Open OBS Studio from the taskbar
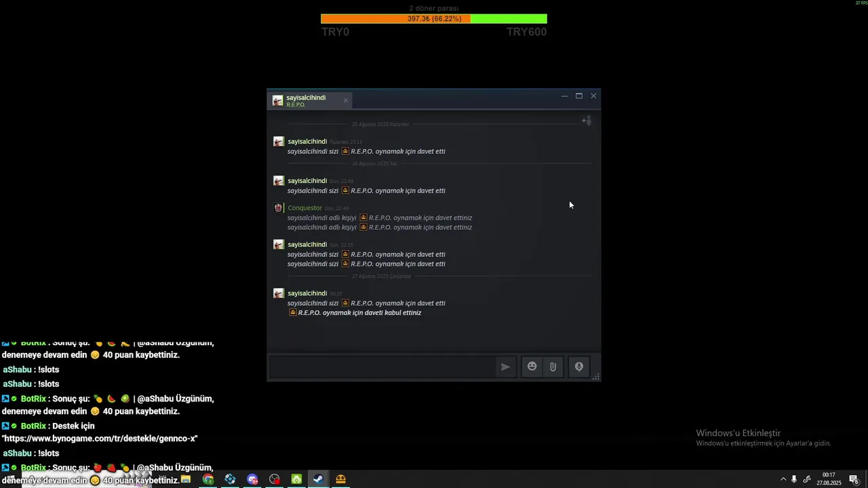Screen dimensions: 868x488 (275, 479)
